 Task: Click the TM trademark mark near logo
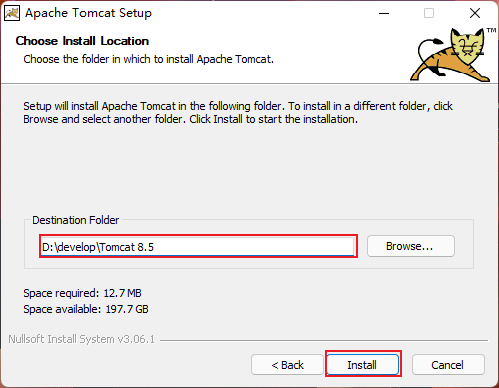tap(491, 30)
